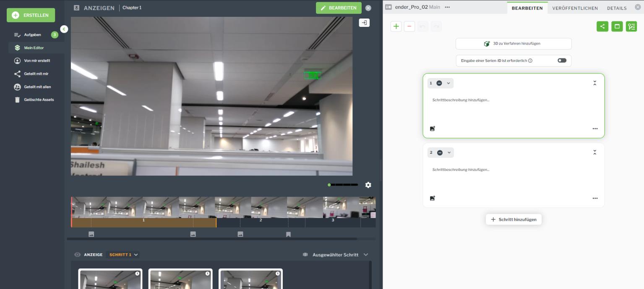
Task: Open the Ausgewählter Schritt dropdown
Action: 340,255
